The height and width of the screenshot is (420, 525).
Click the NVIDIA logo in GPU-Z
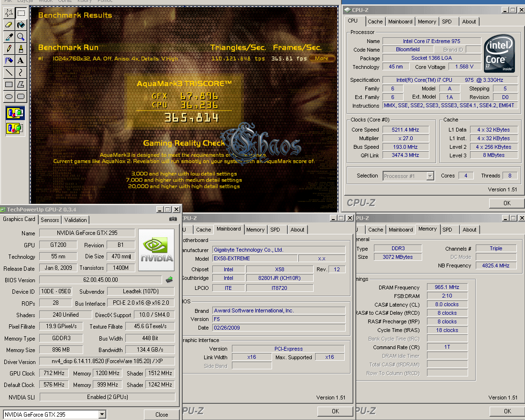tap(156, 250)
